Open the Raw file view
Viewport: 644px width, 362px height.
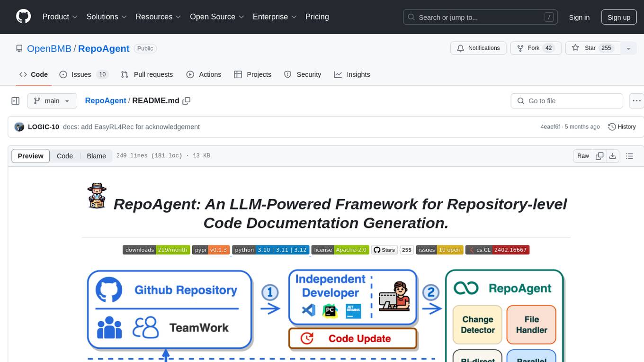tap(583, 156)
